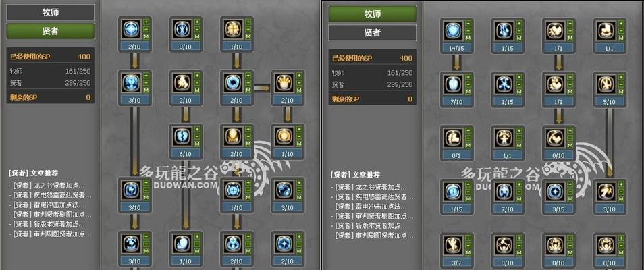Add a point to the 3/9 skill
This screenshot has height=270, width=644.
point(468,238)
